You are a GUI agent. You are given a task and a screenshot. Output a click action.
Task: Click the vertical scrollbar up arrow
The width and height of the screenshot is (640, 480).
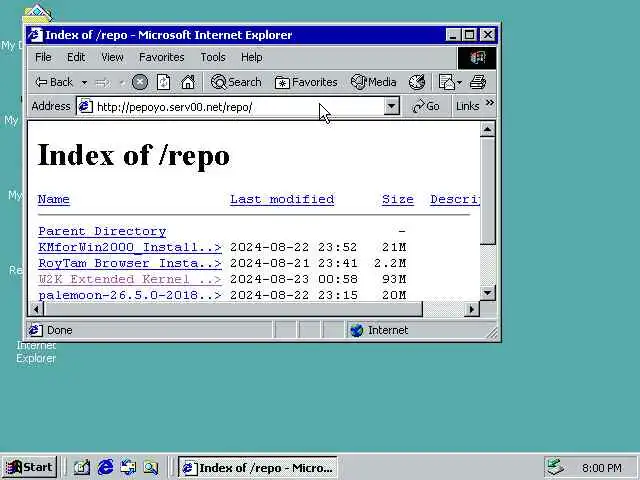[487, 130]
